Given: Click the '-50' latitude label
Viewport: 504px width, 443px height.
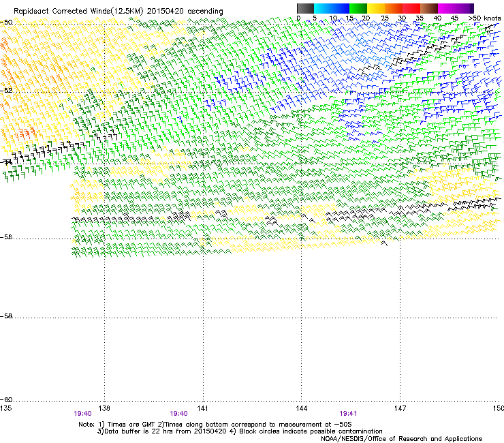Looking at the screenshot, I should [x=6, y=22].
